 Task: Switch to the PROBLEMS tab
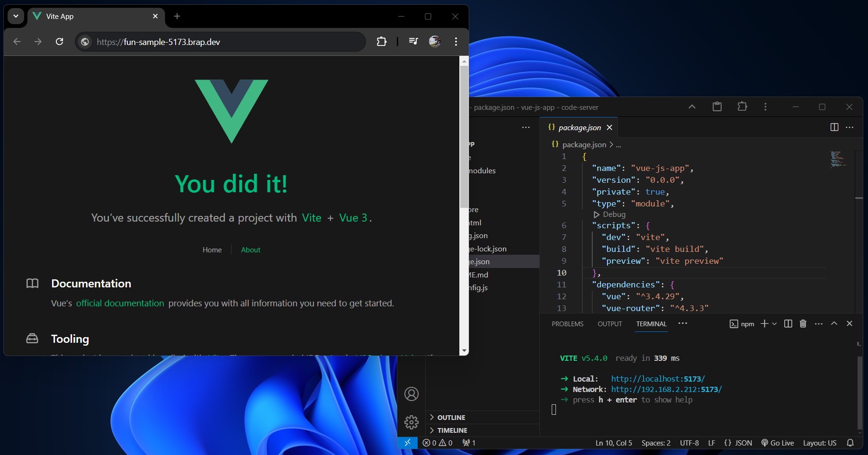point(567,323)
